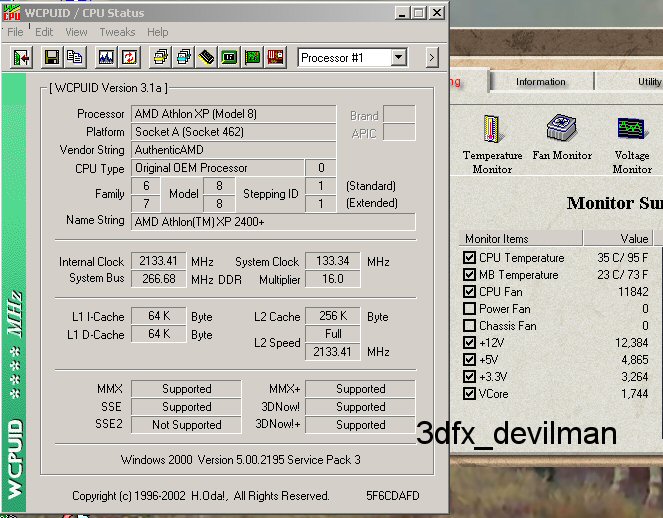
Task: Open the View menu
Action: click(x=76, y=32)
